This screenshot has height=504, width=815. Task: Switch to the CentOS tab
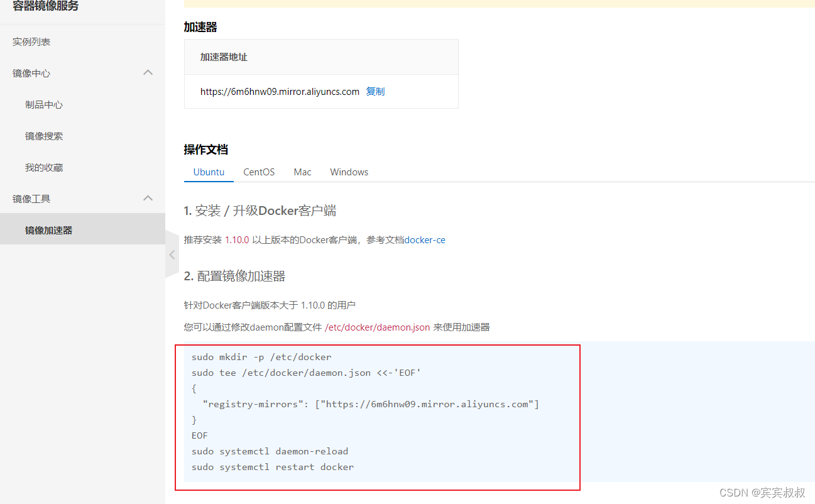pyautogui.click(x=259, y=172)
